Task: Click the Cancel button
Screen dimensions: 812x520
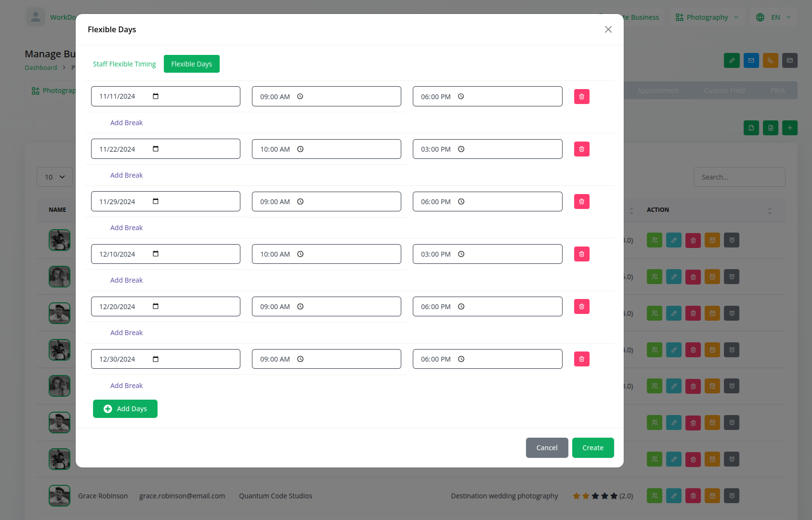Action: (x=547, y=448)
